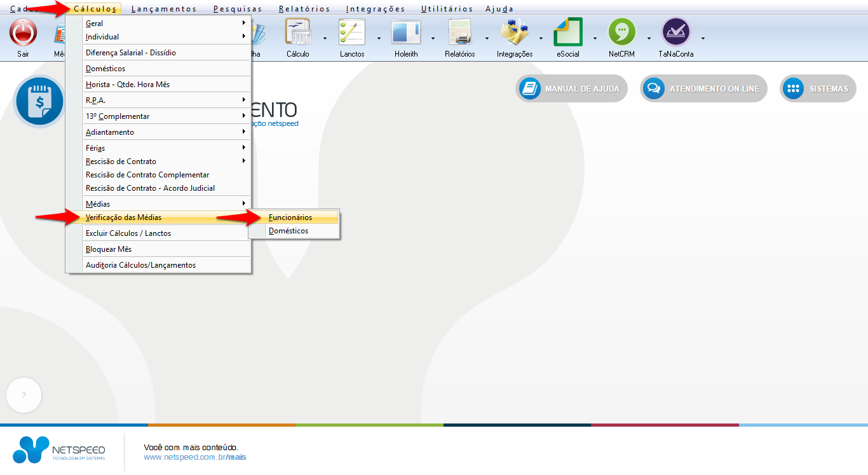Expand the Individual submenu entry
Image resolution: width=868 pixels, height=475 pixels.
click(159, 36)
